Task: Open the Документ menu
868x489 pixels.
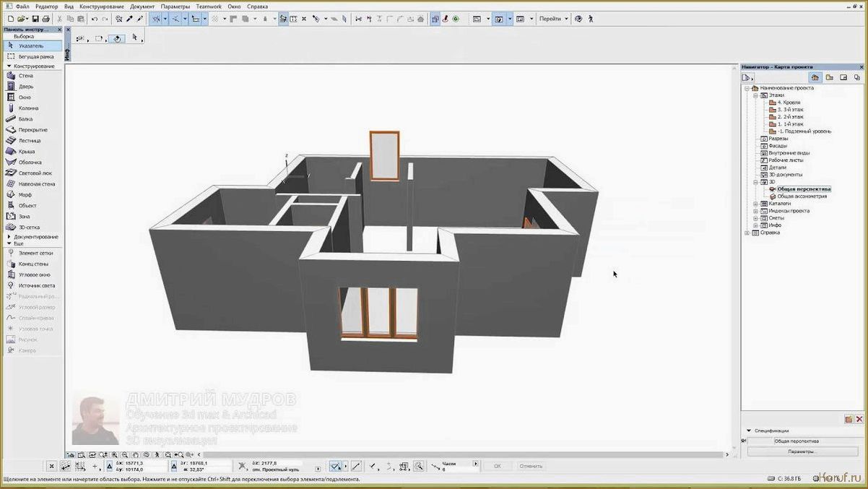Action: [142, 7]
